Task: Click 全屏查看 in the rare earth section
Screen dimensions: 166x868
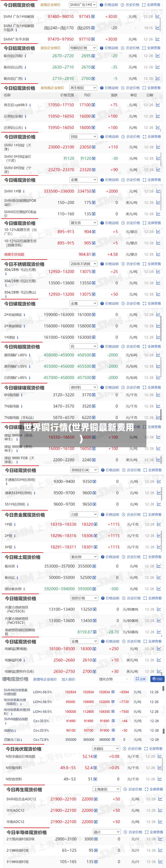Action: (152, 557)
